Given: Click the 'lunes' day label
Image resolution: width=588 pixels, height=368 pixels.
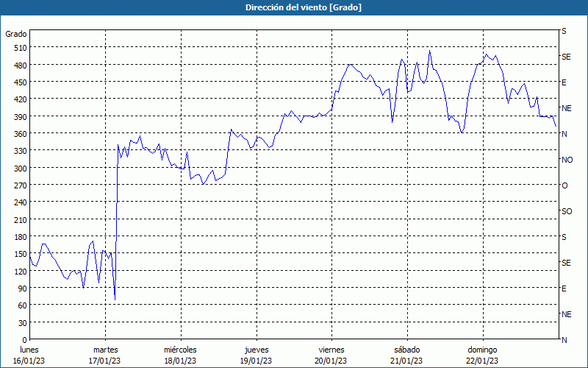Looking at the screenshot, I should click(x=29, y=350).
